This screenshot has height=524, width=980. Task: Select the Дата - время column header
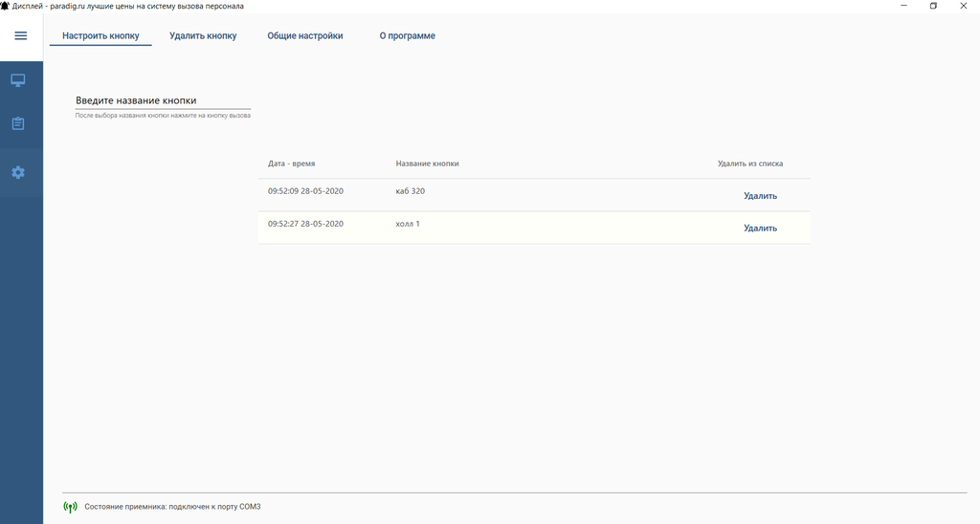tap(291, 164)
